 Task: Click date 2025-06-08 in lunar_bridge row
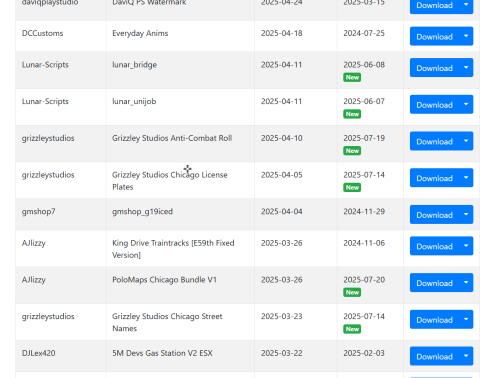364,65
